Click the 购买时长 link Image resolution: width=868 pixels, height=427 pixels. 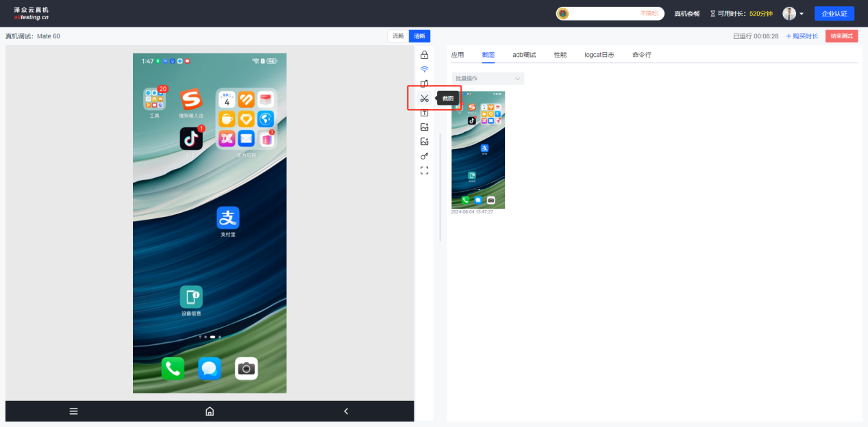click(x=802, y=36)
